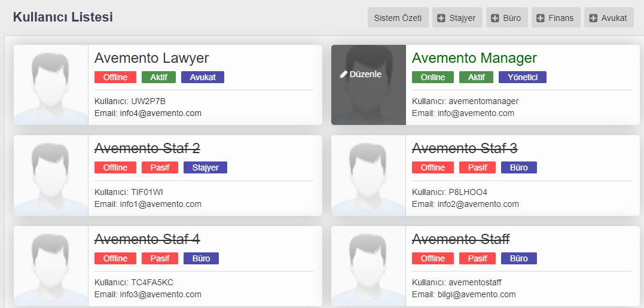Select email info1@avemento.com
644x308 pixels.
[x=160, y=204]
